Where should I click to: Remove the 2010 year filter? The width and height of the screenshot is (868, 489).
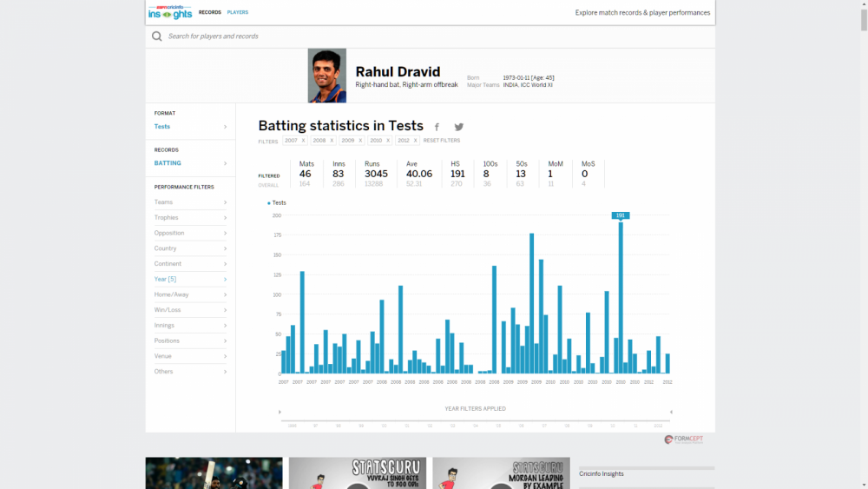[388, 141]
